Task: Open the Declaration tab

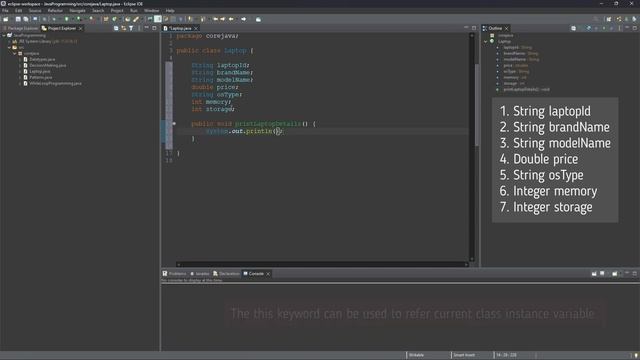Action: coord(227,273)
